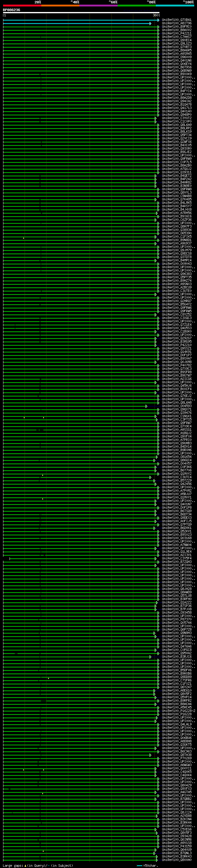This screenshot has height=868, width=197.
Task: Select hit label UniRef100_B5TZ29
Action: [177, 481]
